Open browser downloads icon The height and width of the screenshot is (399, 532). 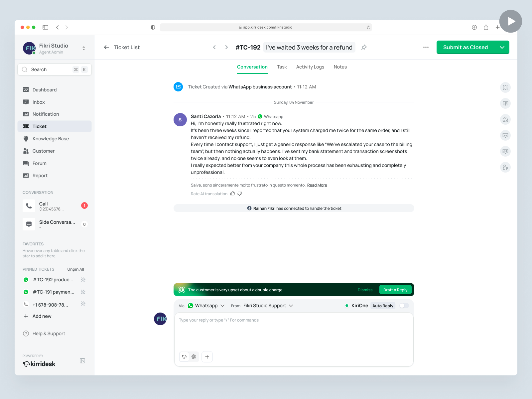pyautogui.click(x=474, y=27)
